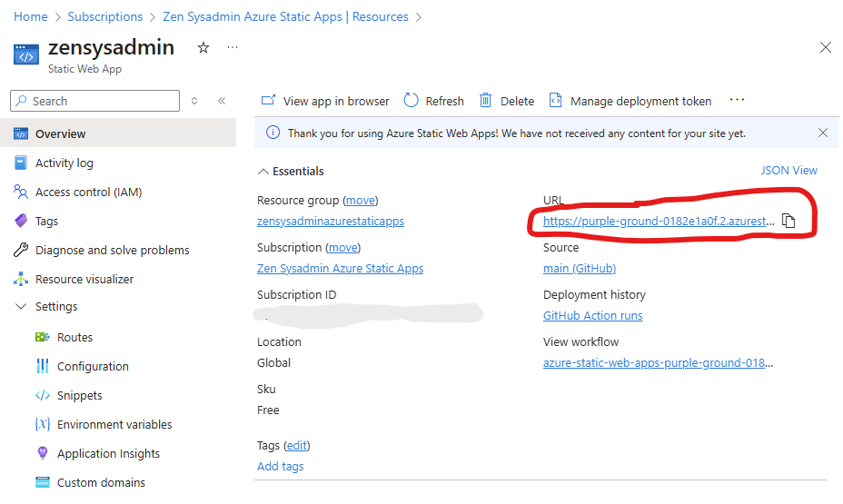Navigate to Subscriptions breadcrumb
The width and height of the screenshot is (843, 504).
tap(105, 16)
